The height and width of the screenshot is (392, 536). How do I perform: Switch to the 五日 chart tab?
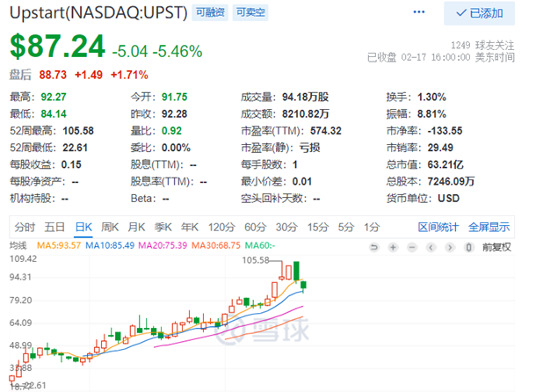coord(54,227)
